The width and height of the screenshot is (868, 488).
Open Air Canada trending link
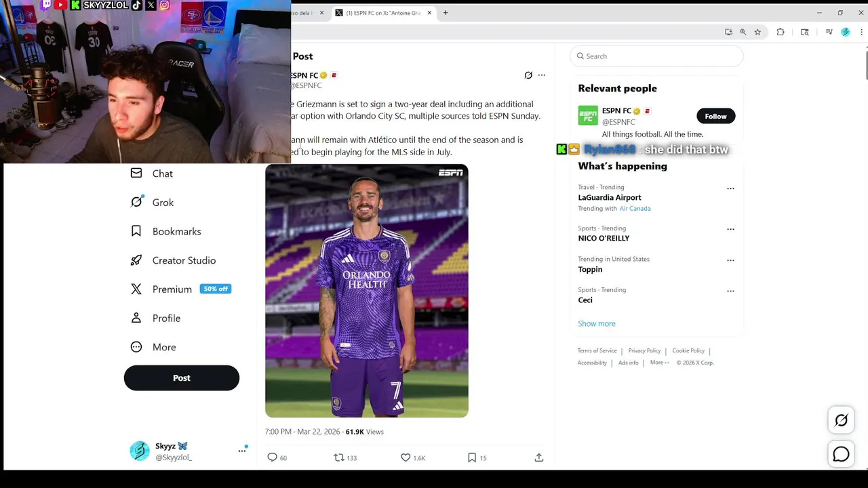click(x=635, y=209)
